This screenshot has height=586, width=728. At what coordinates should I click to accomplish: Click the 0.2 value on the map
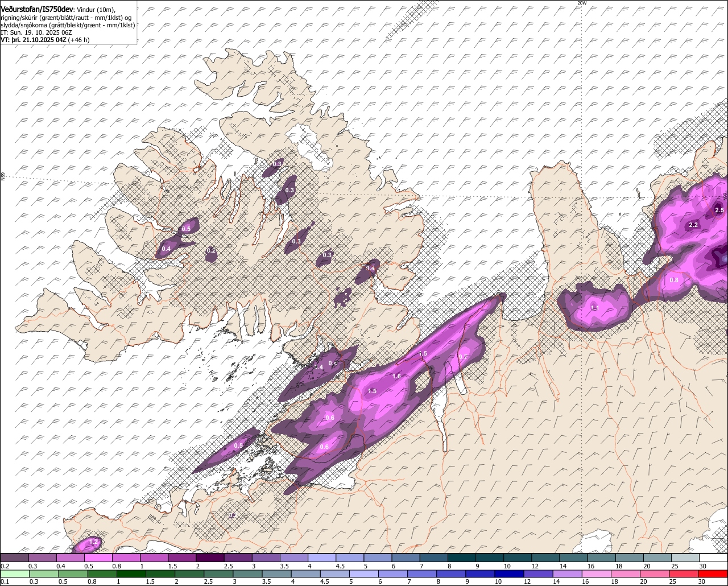[211, 250]
